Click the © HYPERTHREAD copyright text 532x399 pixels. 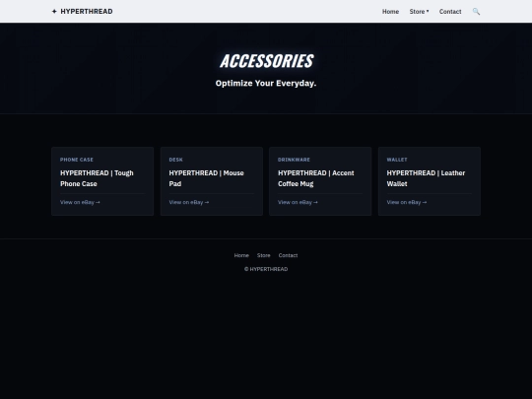(266, 269)
